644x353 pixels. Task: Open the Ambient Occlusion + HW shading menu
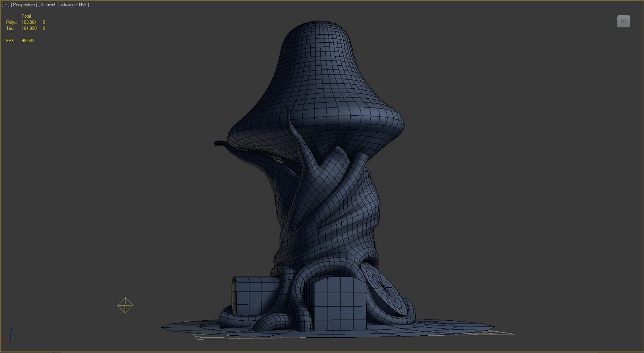tap(64, 5)
